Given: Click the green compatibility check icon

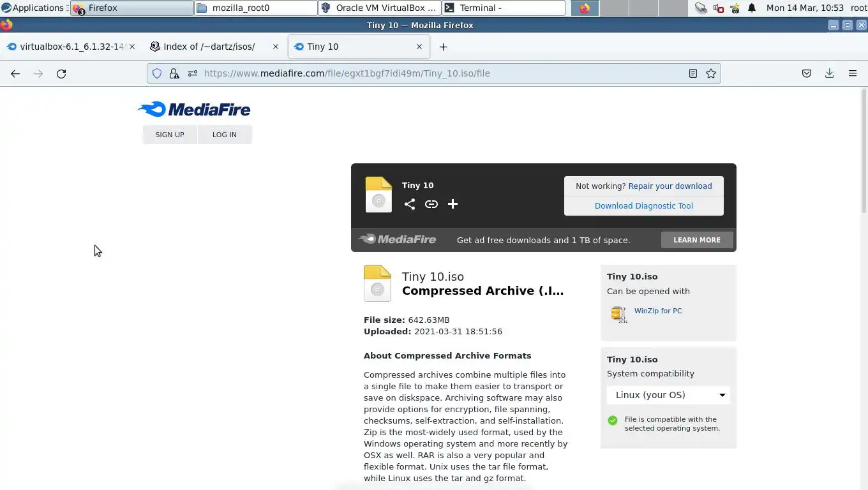Looking at the screenshot, I should (613, 420).
